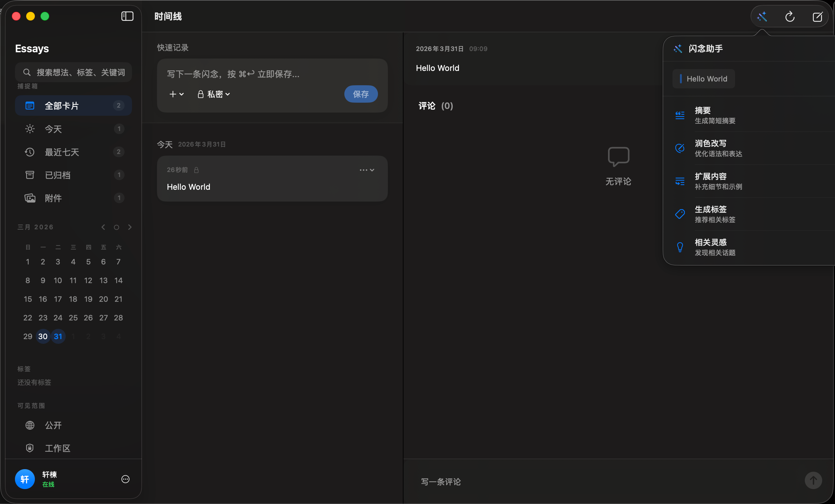Choose 润色改写 to polish the text

[x=710, y=148]
